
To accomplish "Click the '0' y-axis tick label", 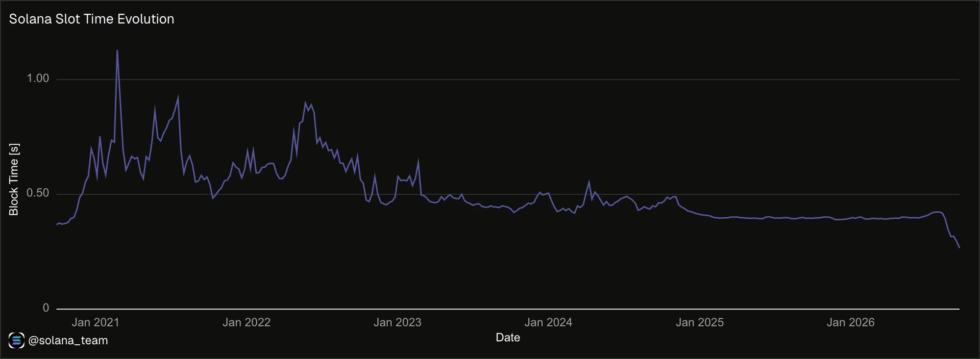I will pyautogui.click(x=46, y=308).
